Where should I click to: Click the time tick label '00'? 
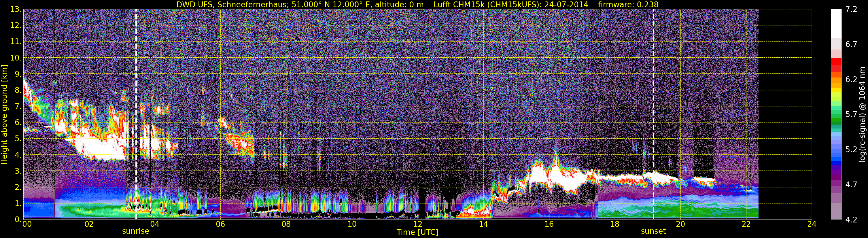point(27,224)
